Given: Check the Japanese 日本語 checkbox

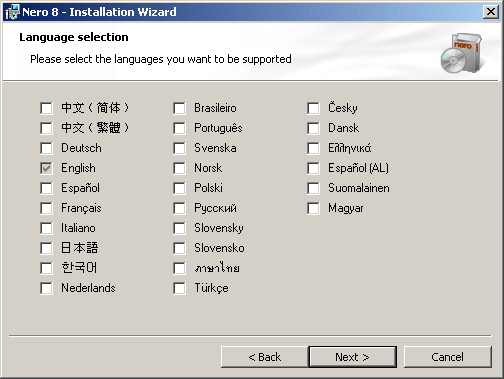Looking at the screenshot, I should [46, 248].
